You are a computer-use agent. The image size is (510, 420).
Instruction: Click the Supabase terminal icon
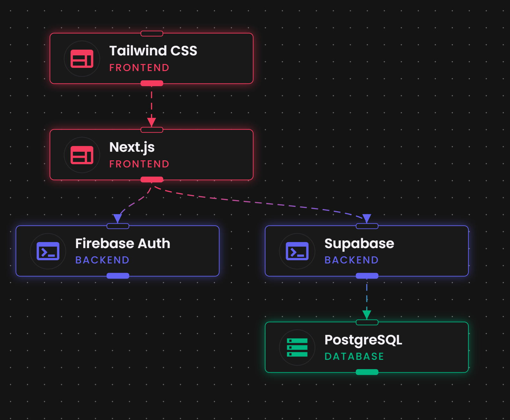[x=297, y=251]
